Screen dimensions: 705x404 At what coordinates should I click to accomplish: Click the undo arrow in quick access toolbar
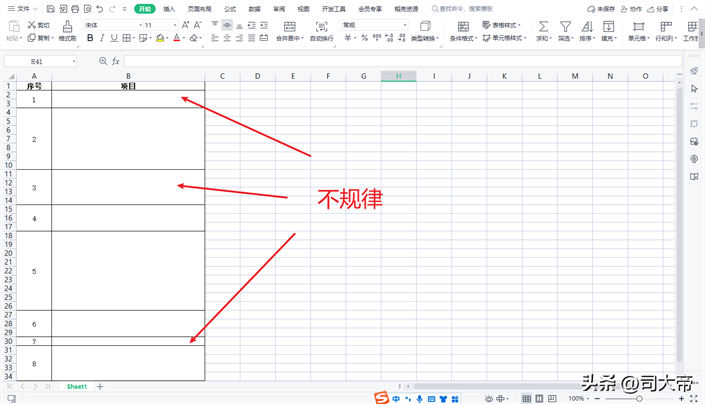point(99,9)
